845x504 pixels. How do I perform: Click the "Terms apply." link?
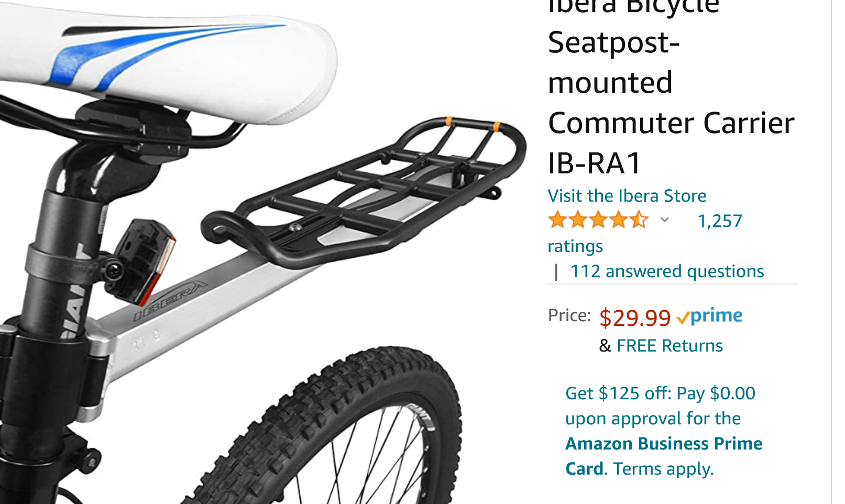tap(663, 469)
